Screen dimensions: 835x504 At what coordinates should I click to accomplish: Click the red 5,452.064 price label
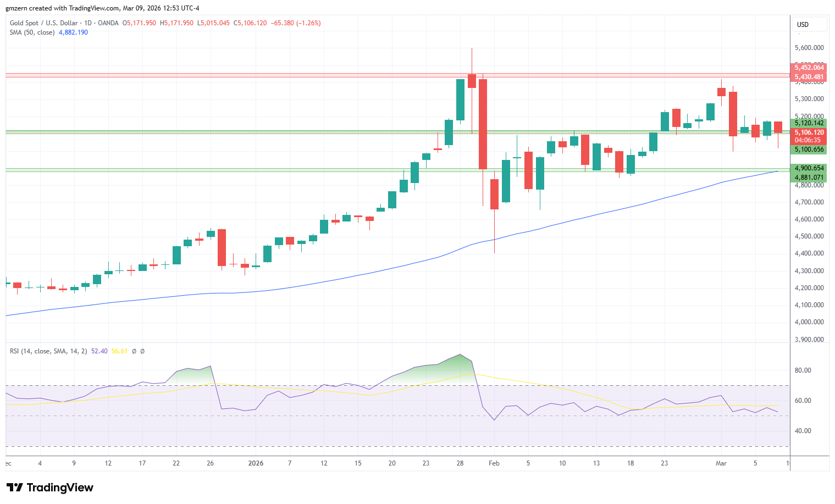coord(809,68)
